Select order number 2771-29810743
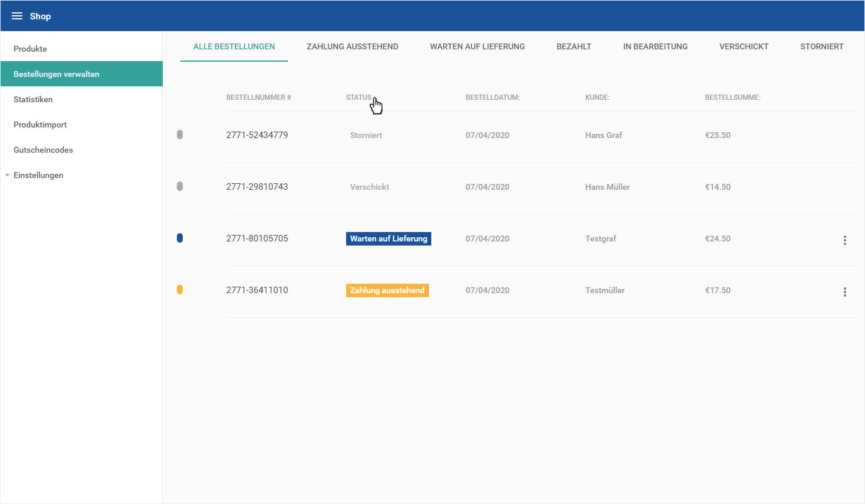 coord(257,187)
